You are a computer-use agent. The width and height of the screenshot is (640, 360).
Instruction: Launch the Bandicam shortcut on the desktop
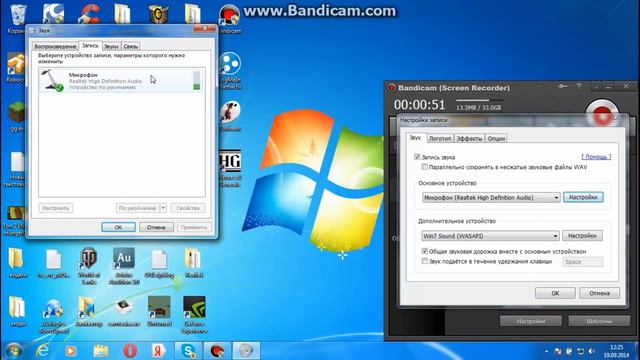coord(229,18)
